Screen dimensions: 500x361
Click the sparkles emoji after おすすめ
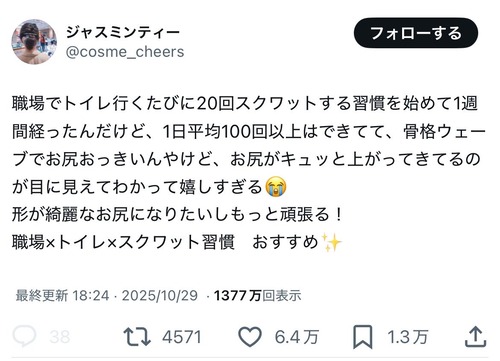click(331, 242)
